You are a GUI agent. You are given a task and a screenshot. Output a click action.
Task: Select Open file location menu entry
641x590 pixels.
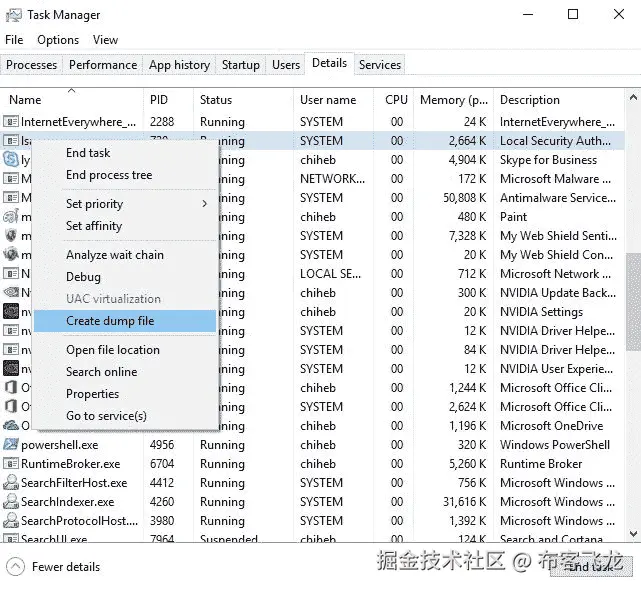point(113,350)
